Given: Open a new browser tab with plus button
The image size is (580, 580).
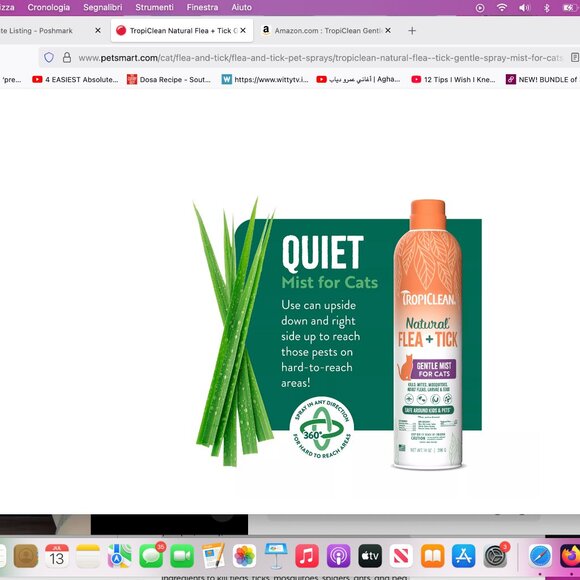Looking at the screenshot, I should pos(412,31).
